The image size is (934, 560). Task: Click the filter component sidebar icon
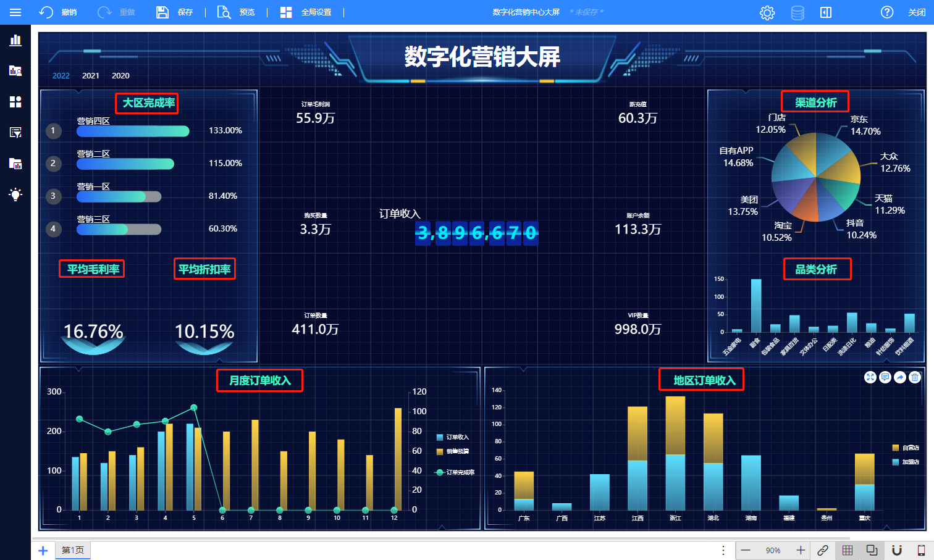pyautogui.click(x=15, y=132)
